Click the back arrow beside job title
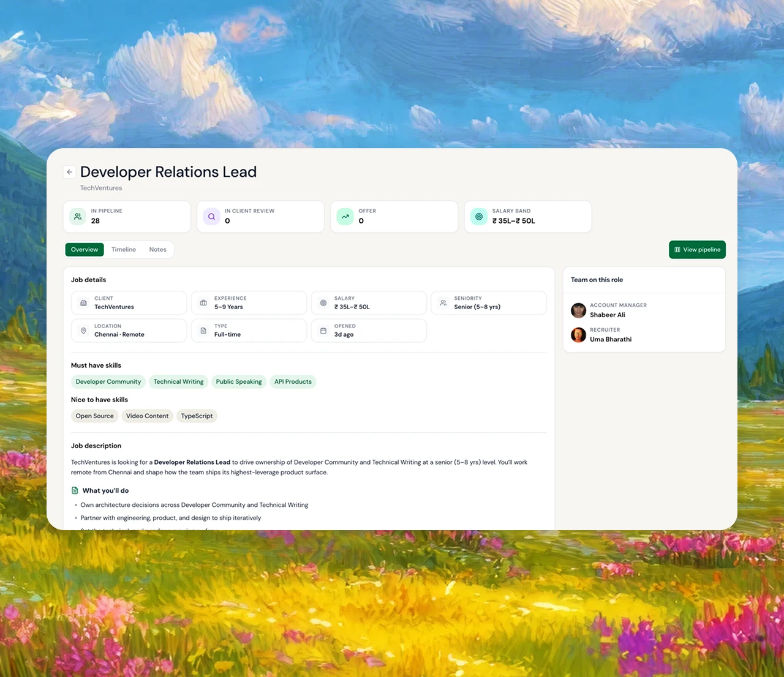Viewport: 784px width, 677px height. [69, 172]
